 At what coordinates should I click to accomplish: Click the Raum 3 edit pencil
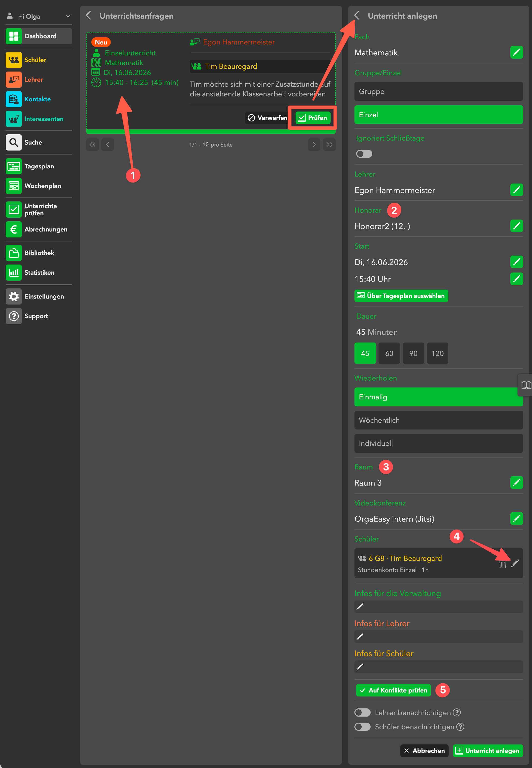[x=516, y=482]
